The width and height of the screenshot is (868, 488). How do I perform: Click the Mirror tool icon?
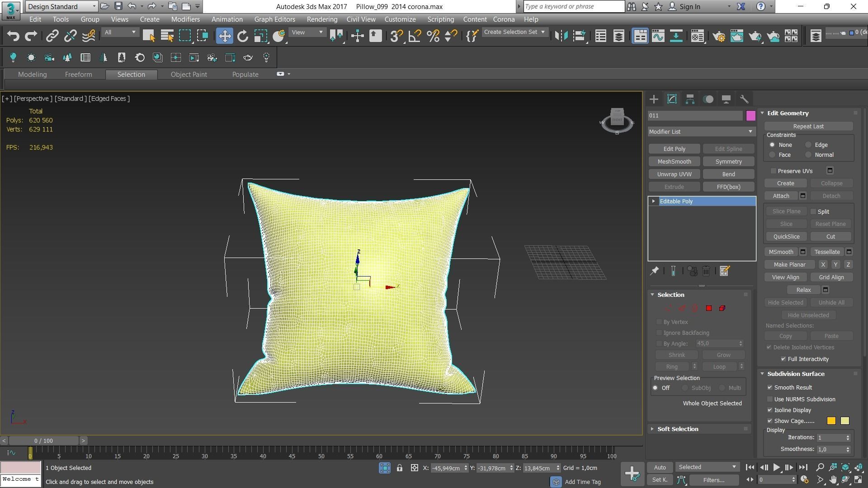(561, 36)
